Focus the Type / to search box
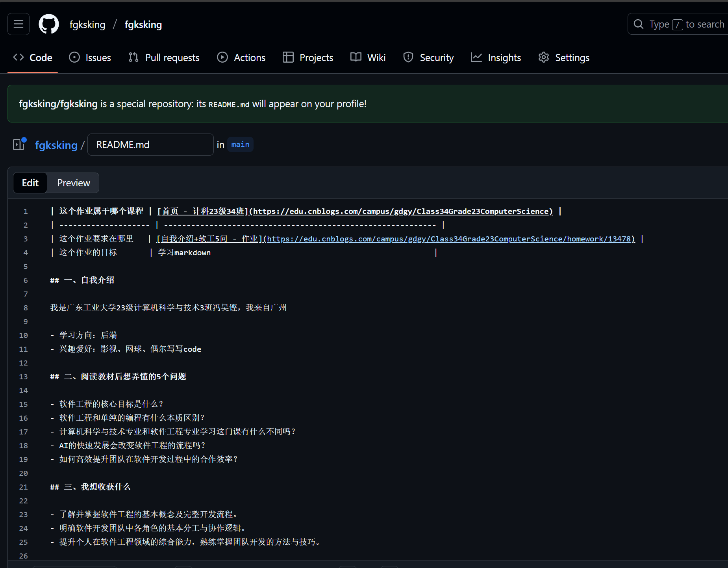The width and height of the screenshot is (728, 568). [x=678, y=24]
